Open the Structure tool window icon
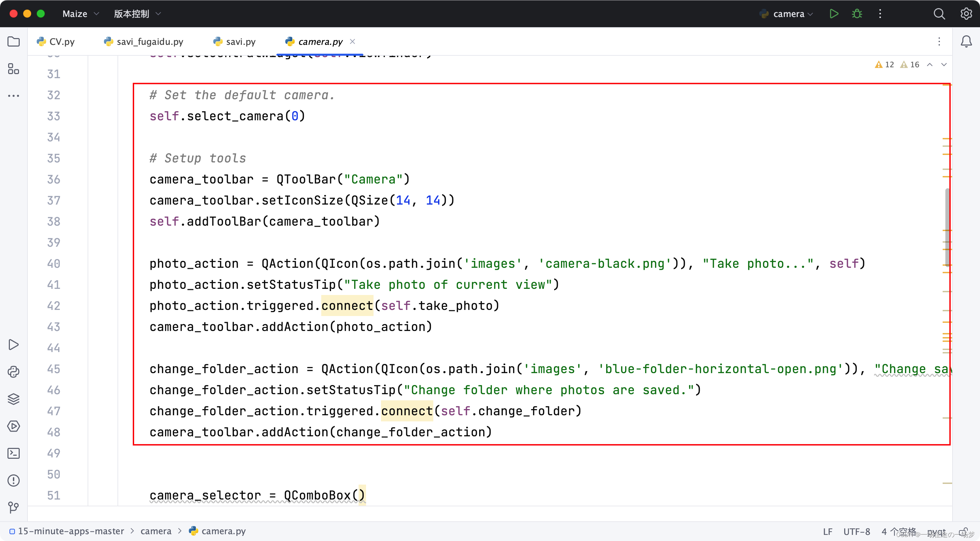Viewport: 980px width, 541px height. [x=14, y=69]
